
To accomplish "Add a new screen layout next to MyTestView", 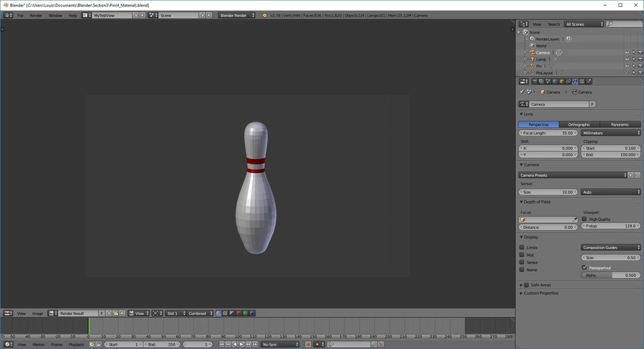I will [136, 15].
